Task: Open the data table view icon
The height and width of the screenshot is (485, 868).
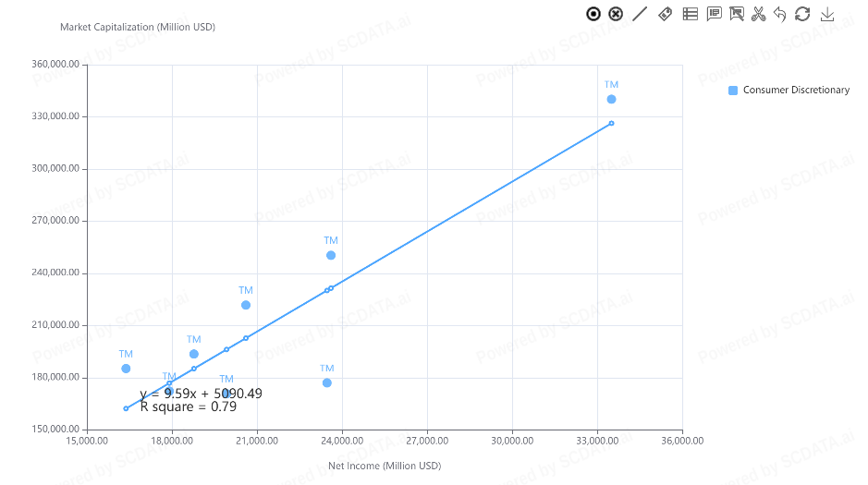Action: [690, 14]
